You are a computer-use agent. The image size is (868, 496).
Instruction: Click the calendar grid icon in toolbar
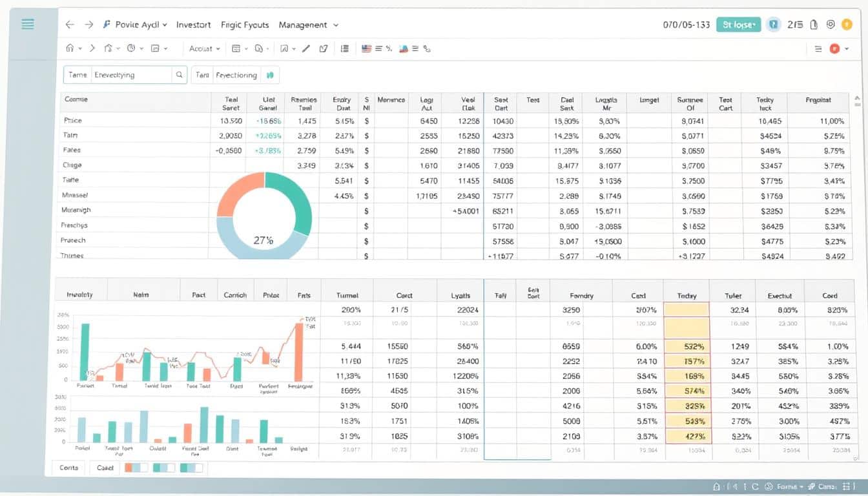(236, 48)
